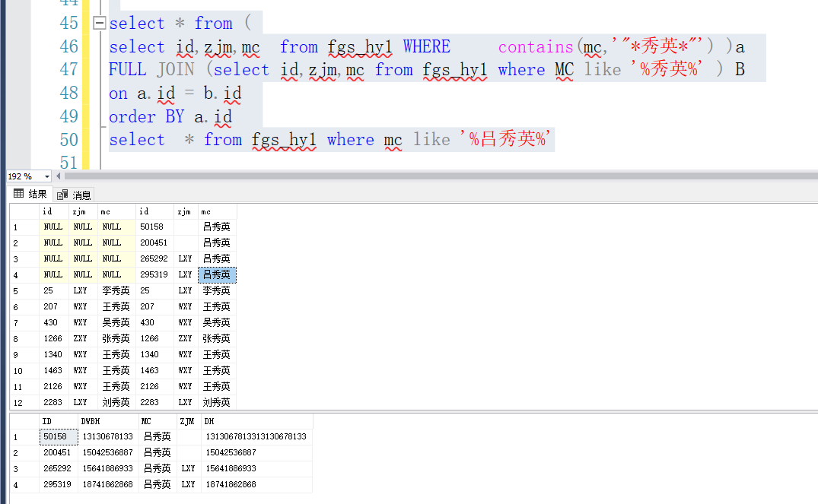The width and height of the screenshot is (818, 504).
Task: Select results row 11 via its row header
Action: coord(24,387)
